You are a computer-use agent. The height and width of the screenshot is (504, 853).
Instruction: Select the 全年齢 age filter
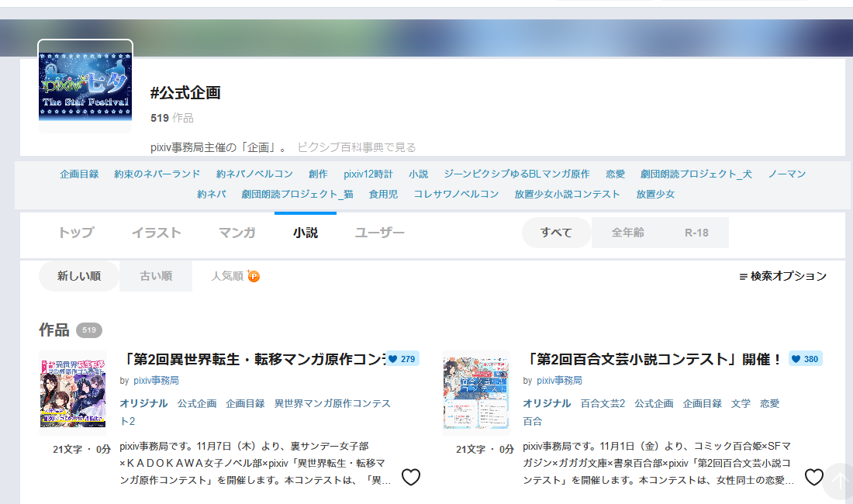[x=628, y=233]
